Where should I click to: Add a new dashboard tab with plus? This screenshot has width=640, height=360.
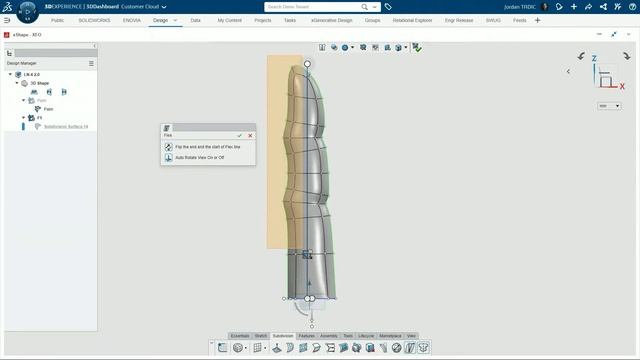[538, 20]
